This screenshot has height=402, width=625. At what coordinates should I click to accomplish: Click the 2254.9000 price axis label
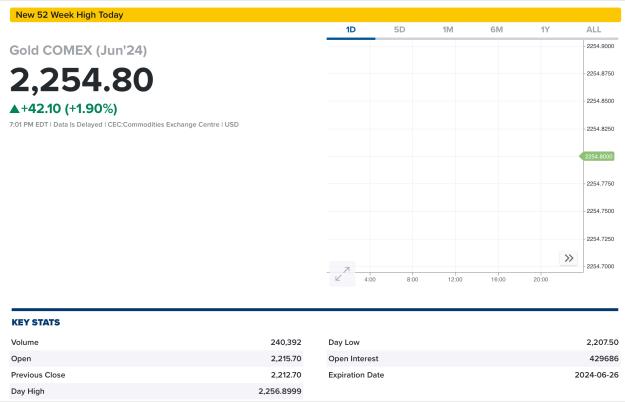point(600,46)
